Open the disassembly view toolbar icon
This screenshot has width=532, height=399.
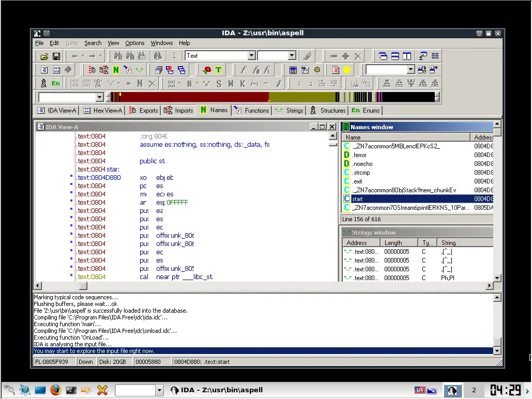coord(44,70)
